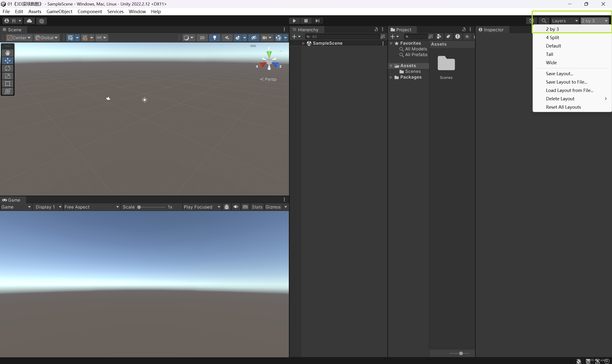Expand the SampleScene hierarchy item
The height and width of the screenshot is (364, 612).
coord(303,43)
